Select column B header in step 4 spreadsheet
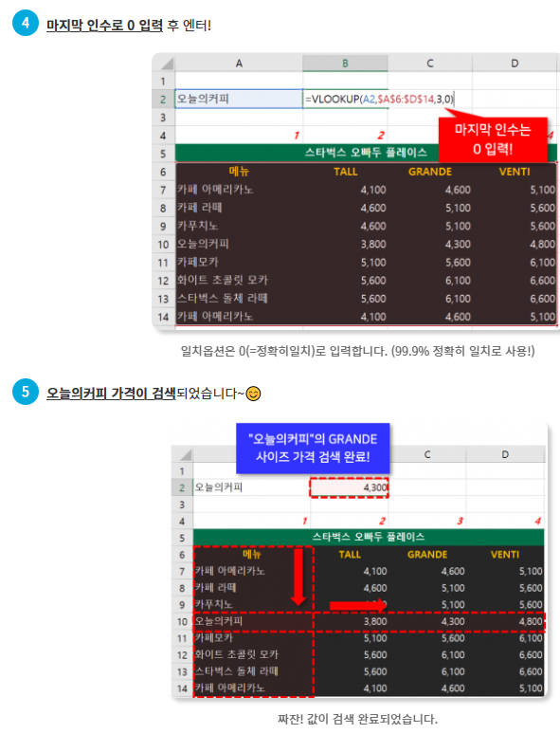Screen dimensions: 560x734 (345, 64)
